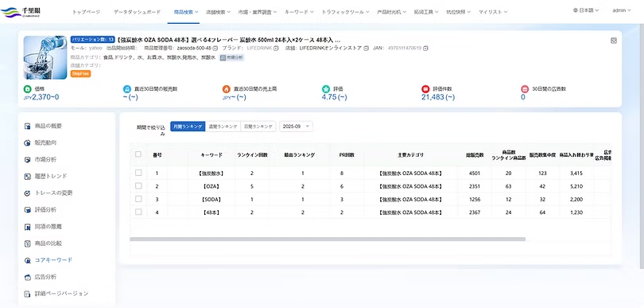Click the バリエーション数: 13 badge
This screenshot has width=644, height=308.
93,40
